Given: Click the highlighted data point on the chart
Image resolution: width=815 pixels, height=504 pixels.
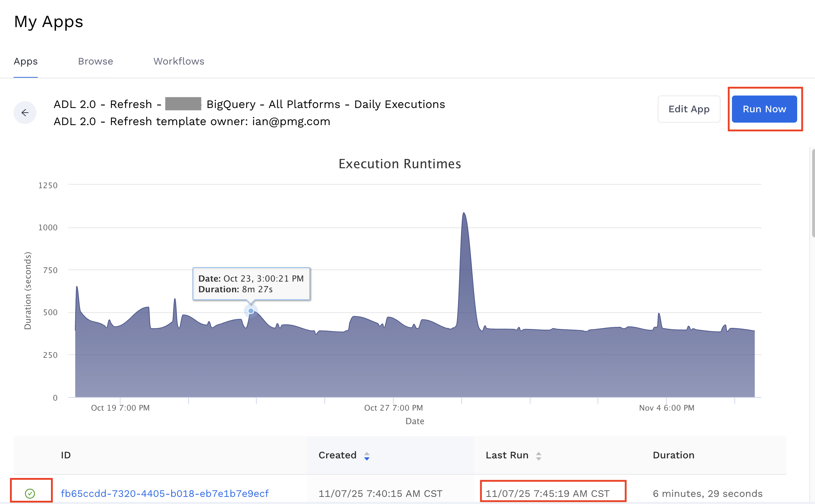Looking at the screenshot, I should [x=251, y=311].
